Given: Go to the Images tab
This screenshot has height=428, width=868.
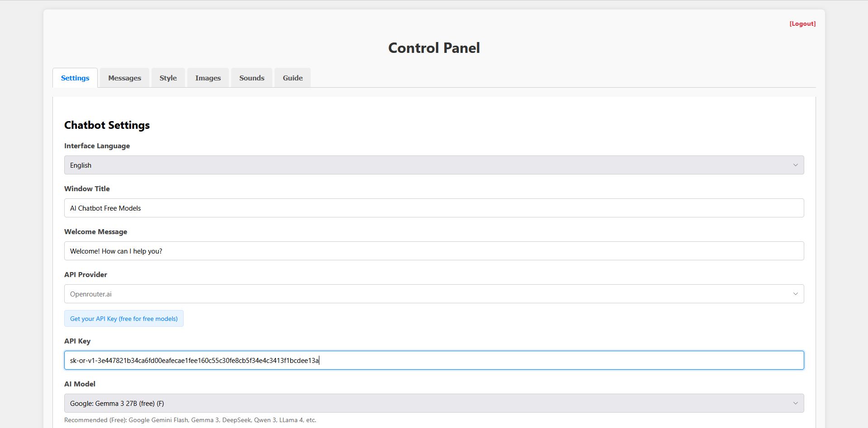Looking at the screenshot, I should [208, 78].
